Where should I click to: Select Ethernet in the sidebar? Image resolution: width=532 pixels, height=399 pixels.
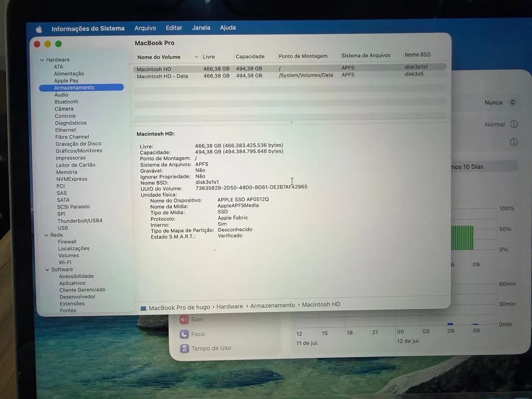66,130
